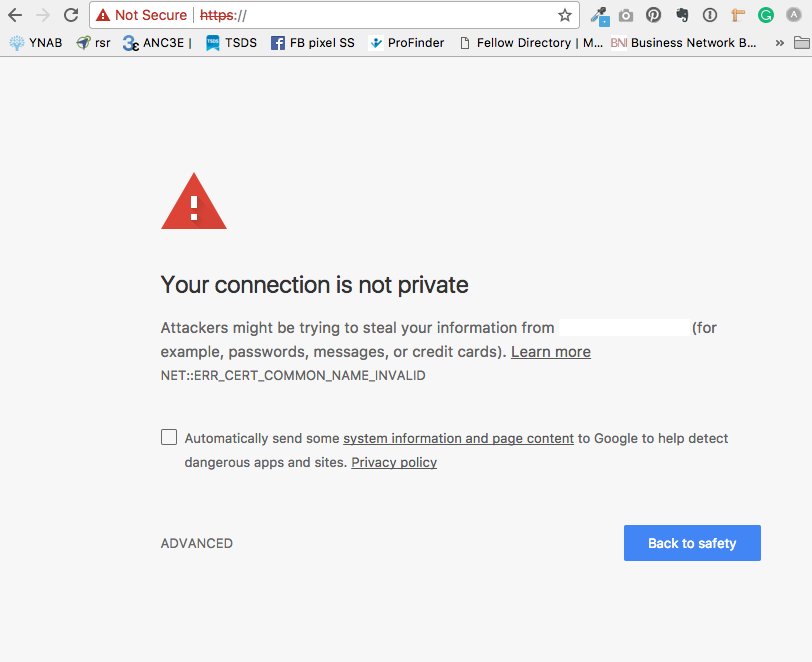Go back with the back arrow

point(15,15)
